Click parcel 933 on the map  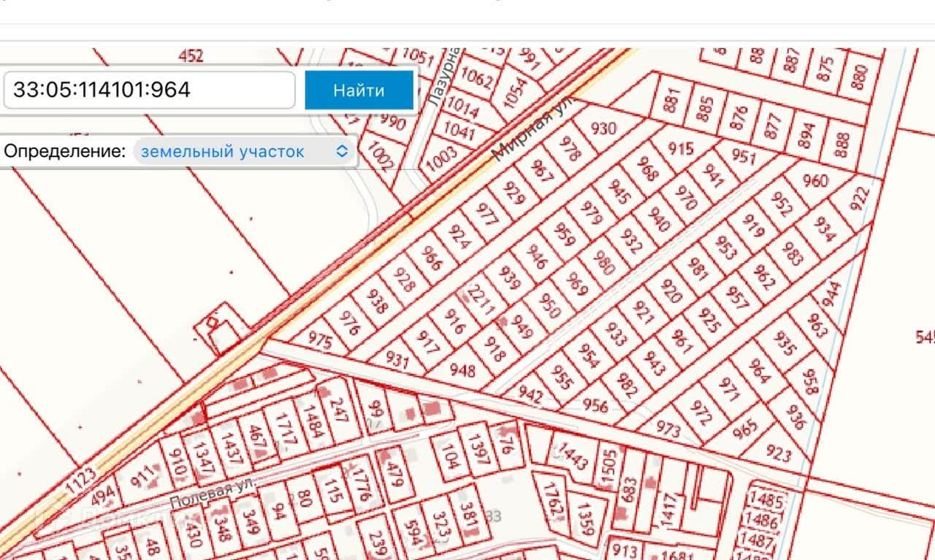pyautogui.click(x=616, y=334)
